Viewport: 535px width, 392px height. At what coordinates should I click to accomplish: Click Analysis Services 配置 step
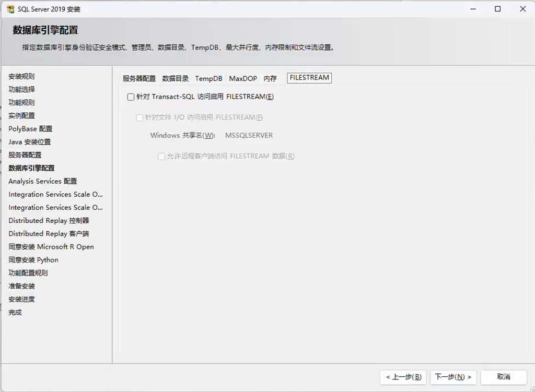43,181
